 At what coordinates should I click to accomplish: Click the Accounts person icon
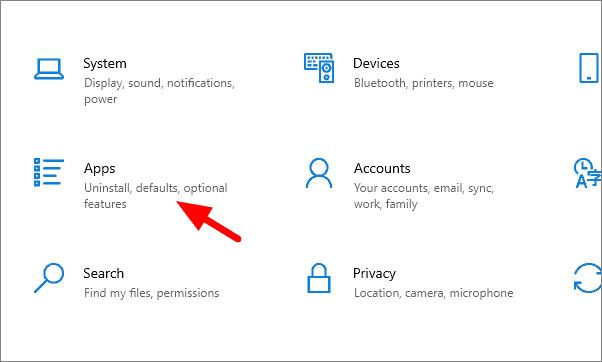[x=319, y=173]
